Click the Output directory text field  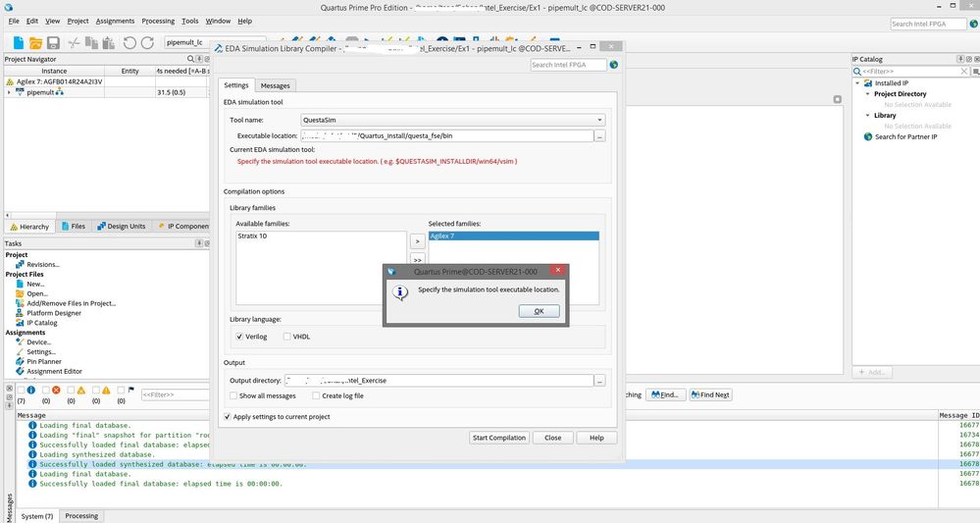point(438,381)
